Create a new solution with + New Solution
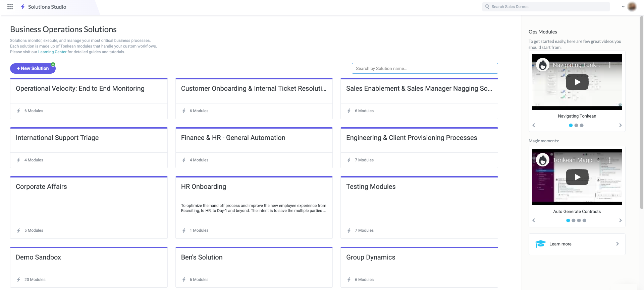 pyautogui.click(x=33, y=68)
